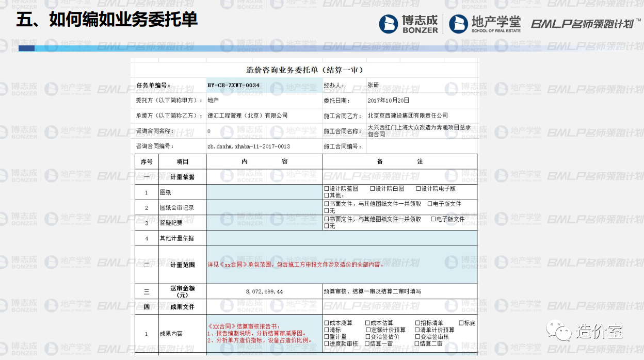The width and height of the screenshot is (644, 360).
Task: Click the red text 详见《xx合同》承包范围
Action: [296, 265]
